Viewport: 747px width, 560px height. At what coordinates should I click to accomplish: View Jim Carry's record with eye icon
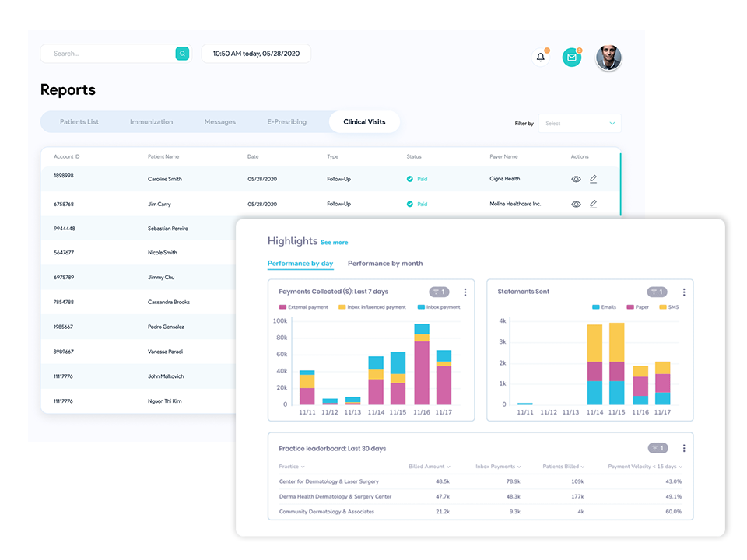pyautogui.click(x=576, y=205)
